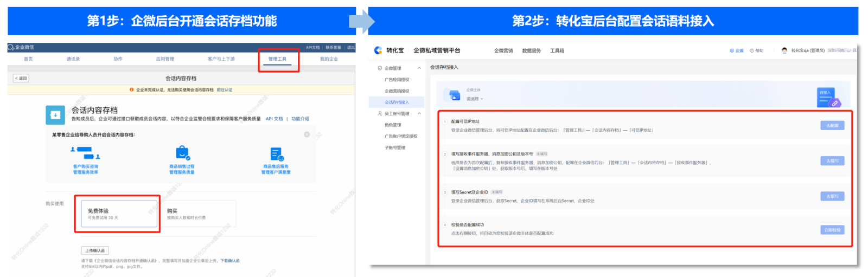Click the 帮助 link in 转化宝 header
The width and height of the screenshot is (868, 277).
click(x=759, y=50)
